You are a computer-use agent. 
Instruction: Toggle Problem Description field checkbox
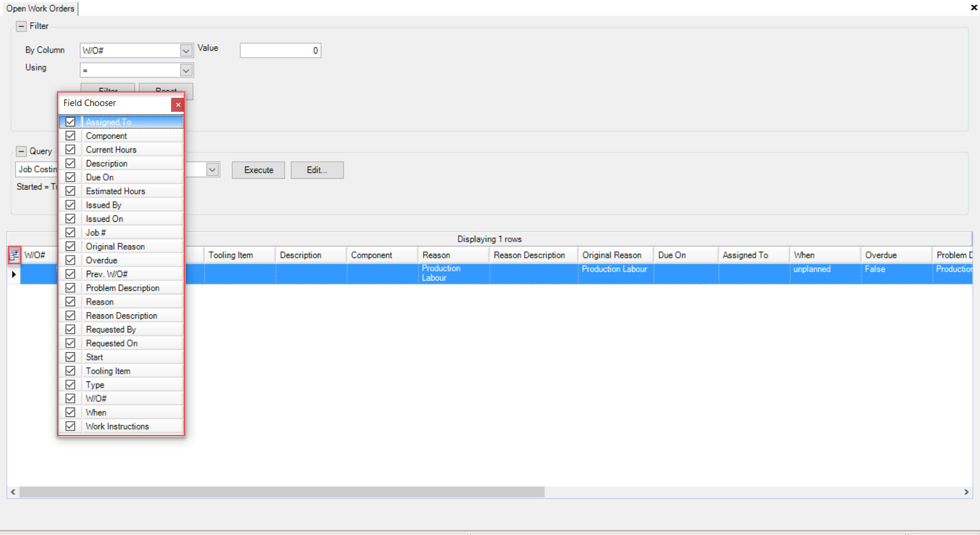click(70, 288)
